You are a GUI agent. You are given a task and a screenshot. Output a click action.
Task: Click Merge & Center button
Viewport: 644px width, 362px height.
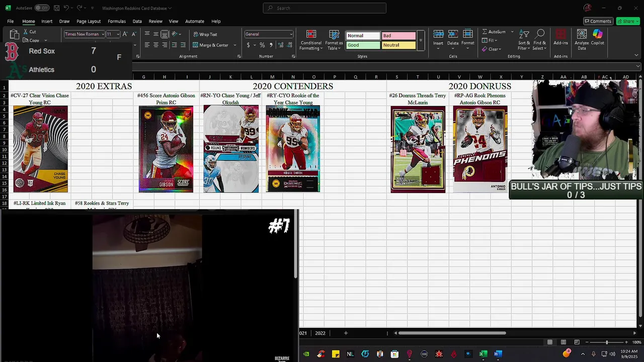tap(210, 45)
